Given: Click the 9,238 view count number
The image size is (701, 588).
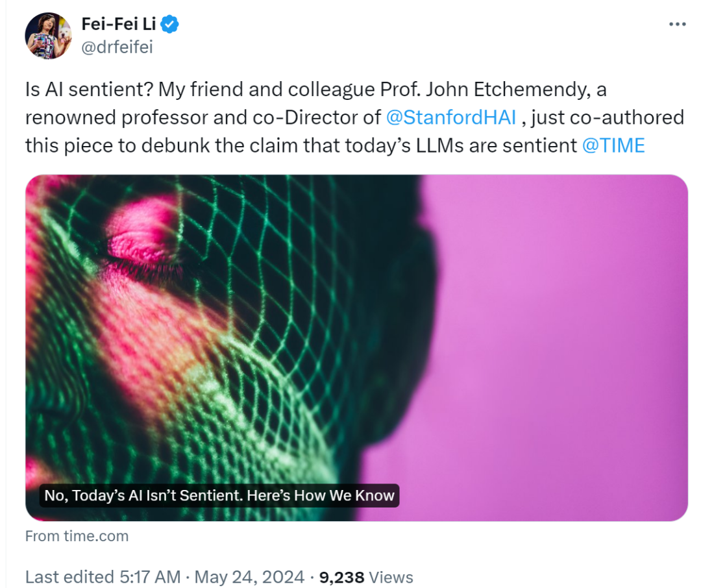Looking at the screenshot, I should (x=341, y=577).
